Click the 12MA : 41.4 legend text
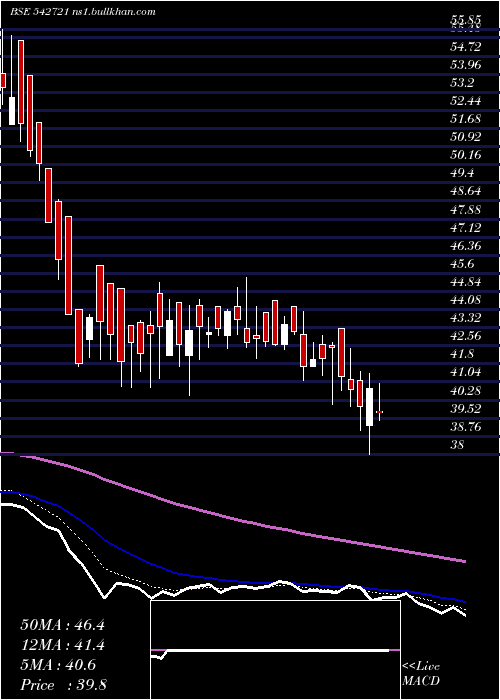 pos(62,645)
